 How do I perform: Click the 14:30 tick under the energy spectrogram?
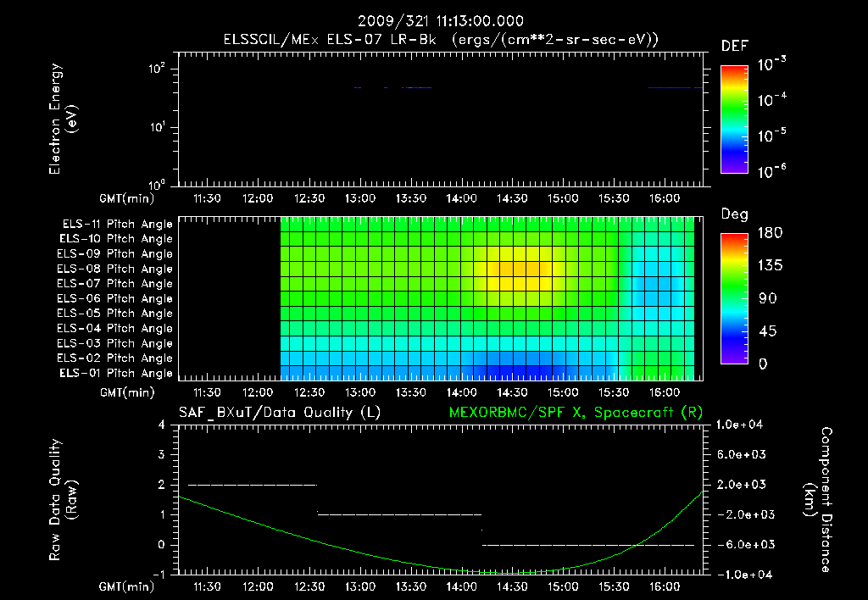[512, 198]
